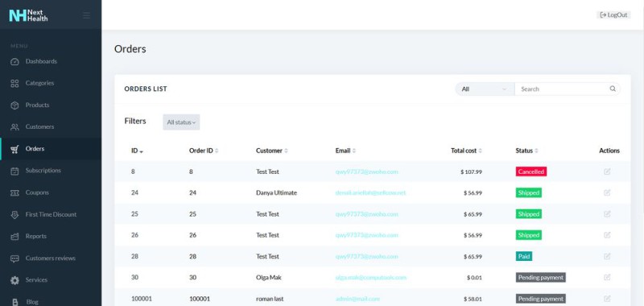Click email link in order 8 row
This screenshot has width=644, height=306.
click(367, 172)
